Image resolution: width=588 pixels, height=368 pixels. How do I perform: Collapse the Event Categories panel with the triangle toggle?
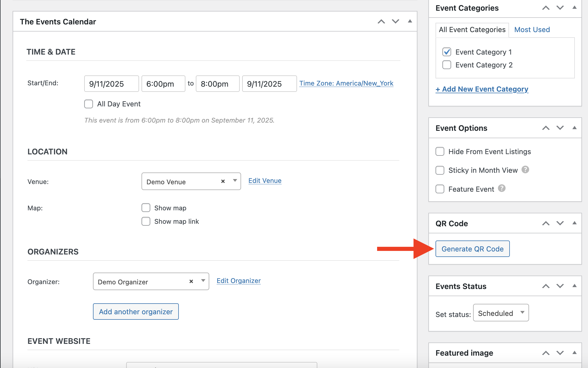[x=574, y=8]
